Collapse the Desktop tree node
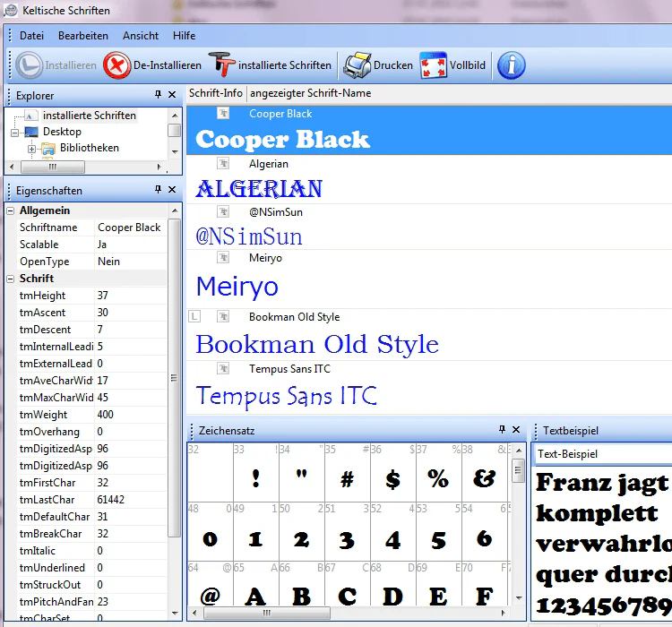Viewport: 672px width, 627px height. pos(15,133)
